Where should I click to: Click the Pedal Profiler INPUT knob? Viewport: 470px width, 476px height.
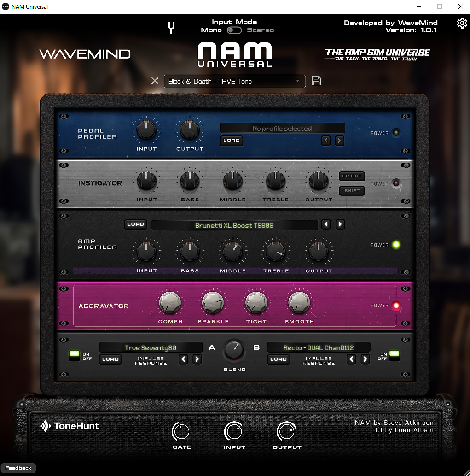click(x=146, y=130)
